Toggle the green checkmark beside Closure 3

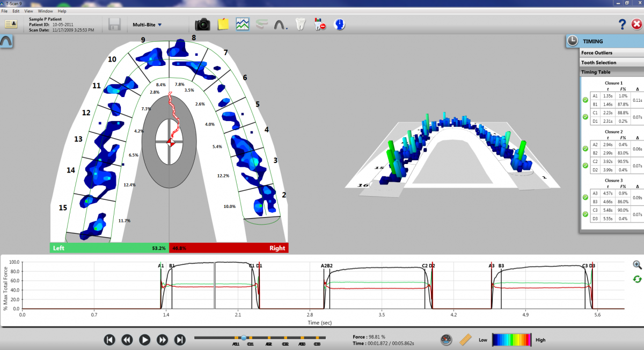584,197
